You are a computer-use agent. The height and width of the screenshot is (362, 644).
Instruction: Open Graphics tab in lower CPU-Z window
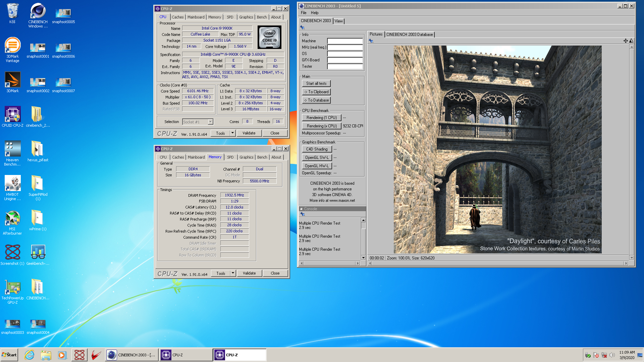pos(247,157)
